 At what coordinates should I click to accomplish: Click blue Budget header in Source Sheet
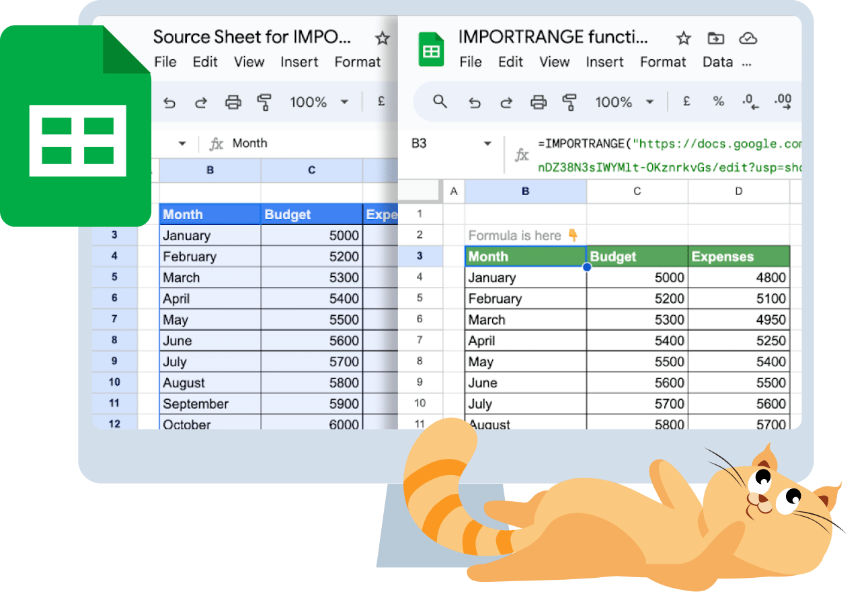[311, 214]
